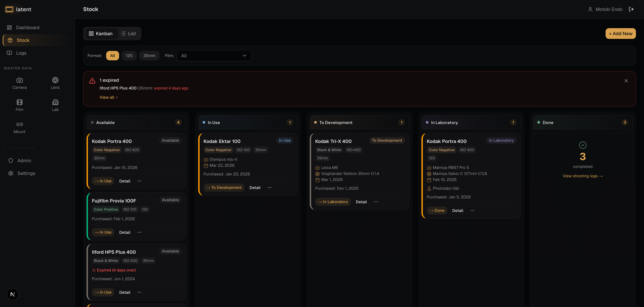
Task: Open the Lab master data icon
Action: pyautogui.click(x=55, y=105)
